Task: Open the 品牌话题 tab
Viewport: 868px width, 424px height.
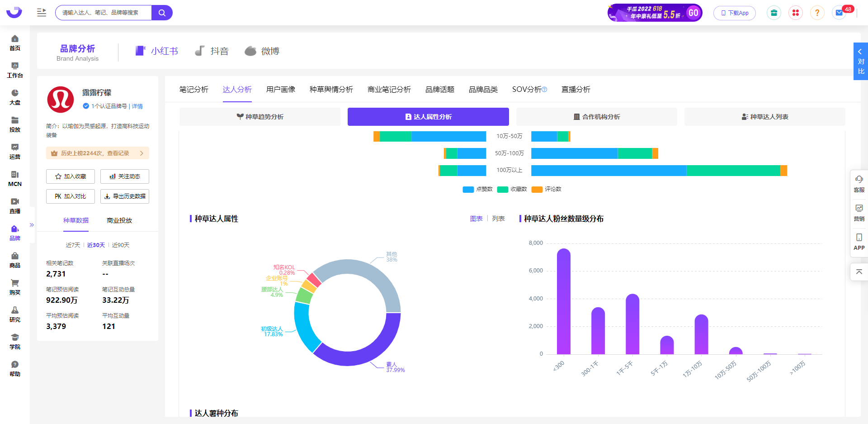Action: (x=440, y=90)
